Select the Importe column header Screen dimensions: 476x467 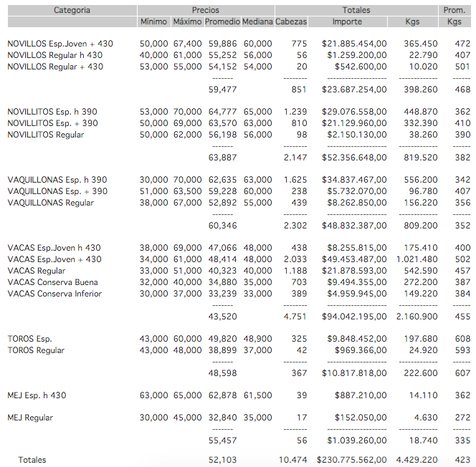point(348,22)
